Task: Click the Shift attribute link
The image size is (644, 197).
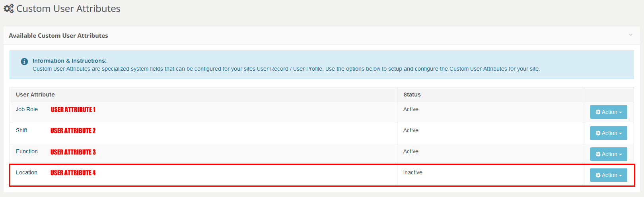Action: [21, 130]
